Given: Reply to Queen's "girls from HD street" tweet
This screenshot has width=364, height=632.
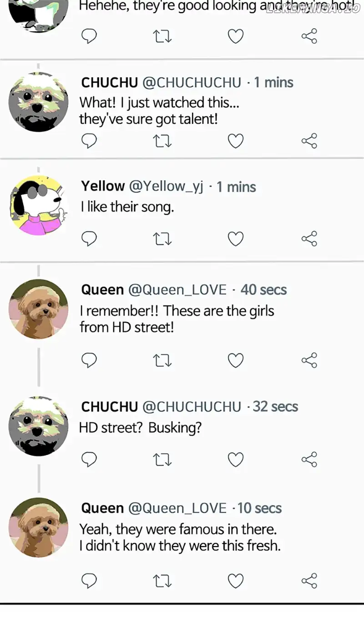Looking at the screenshot, I should click(89, 361).
